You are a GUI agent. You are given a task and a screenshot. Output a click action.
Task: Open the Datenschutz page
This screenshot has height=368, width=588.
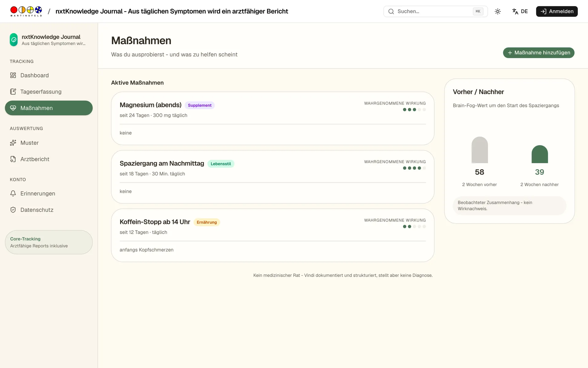tap(49, 210)
